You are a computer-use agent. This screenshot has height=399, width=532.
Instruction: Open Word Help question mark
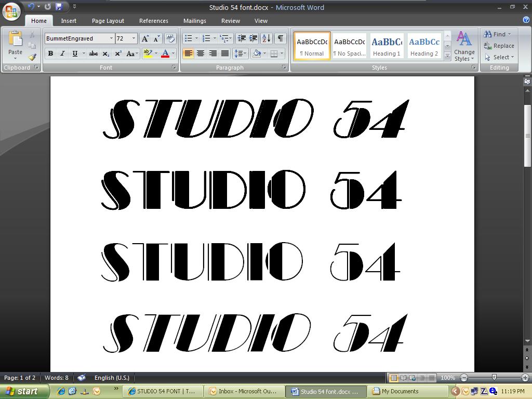526,20
